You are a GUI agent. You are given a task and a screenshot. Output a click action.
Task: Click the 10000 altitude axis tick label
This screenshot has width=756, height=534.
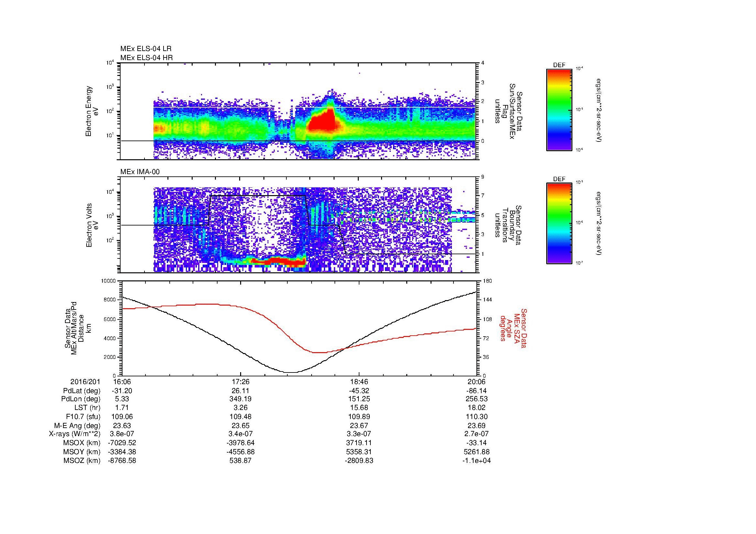pos(108,281)
